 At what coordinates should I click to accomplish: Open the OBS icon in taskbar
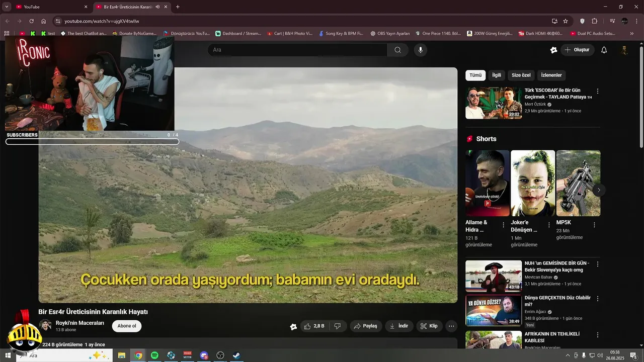click(x=220, y=355)
